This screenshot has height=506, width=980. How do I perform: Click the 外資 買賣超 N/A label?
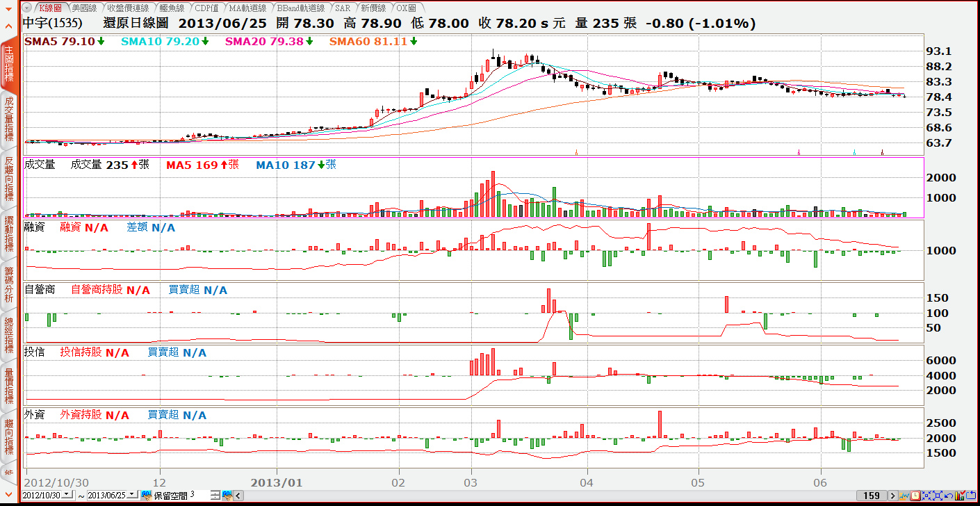pos(177,415)
